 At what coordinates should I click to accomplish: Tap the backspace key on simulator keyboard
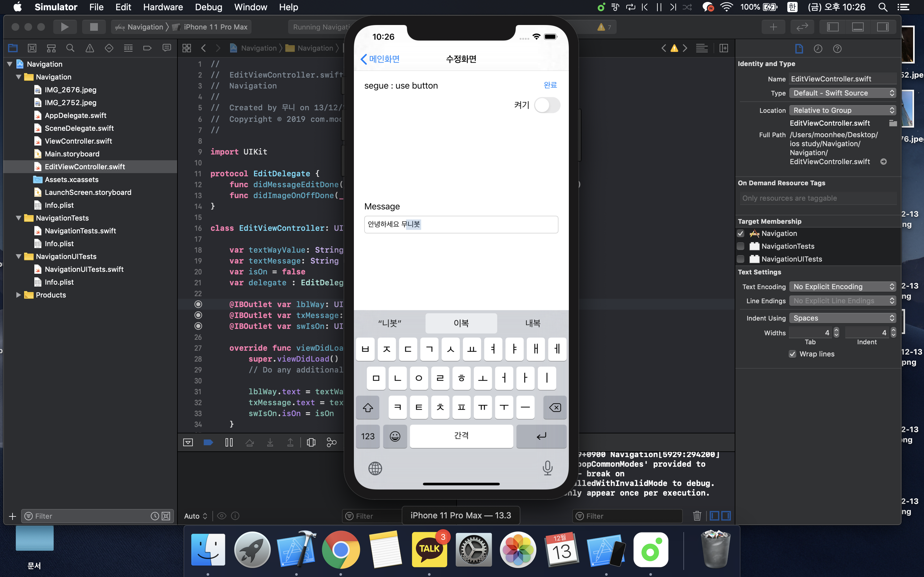click(555, 407)
